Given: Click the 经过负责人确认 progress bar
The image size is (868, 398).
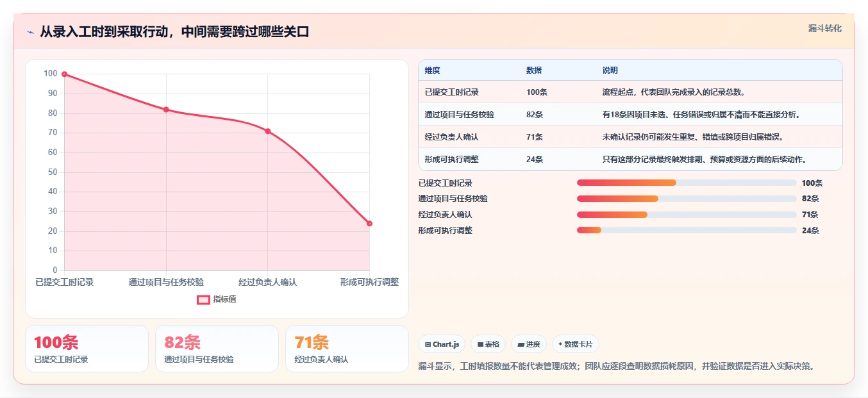Looking at the screenshot, I should pyautogui.click(x=687, y=215).
